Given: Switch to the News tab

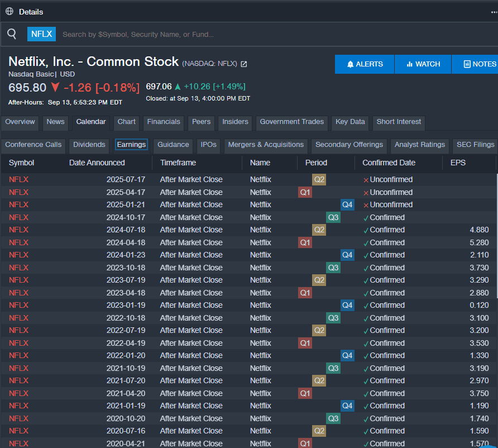Looking at the screenshot, I should (56, 122).
